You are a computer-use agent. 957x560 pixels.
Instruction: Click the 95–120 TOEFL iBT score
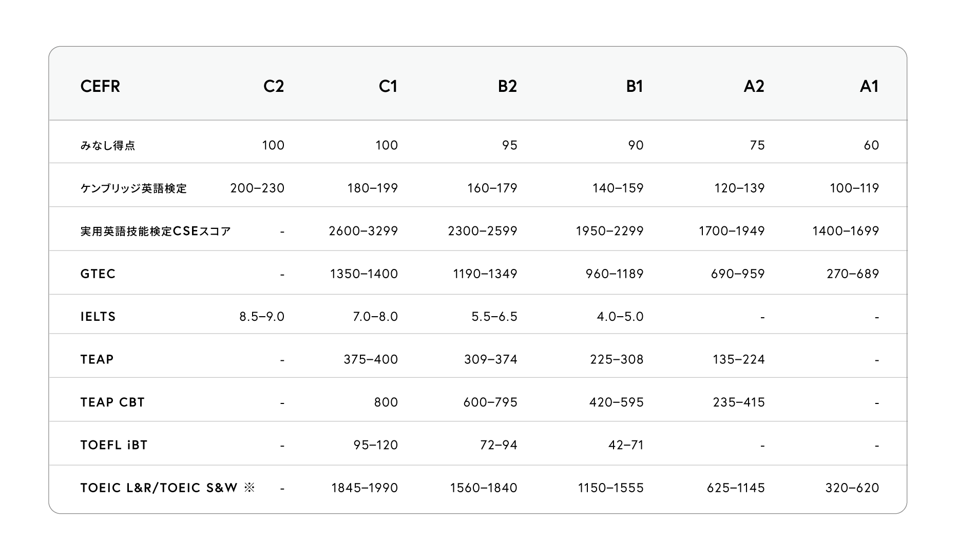[x=376, y=445]
